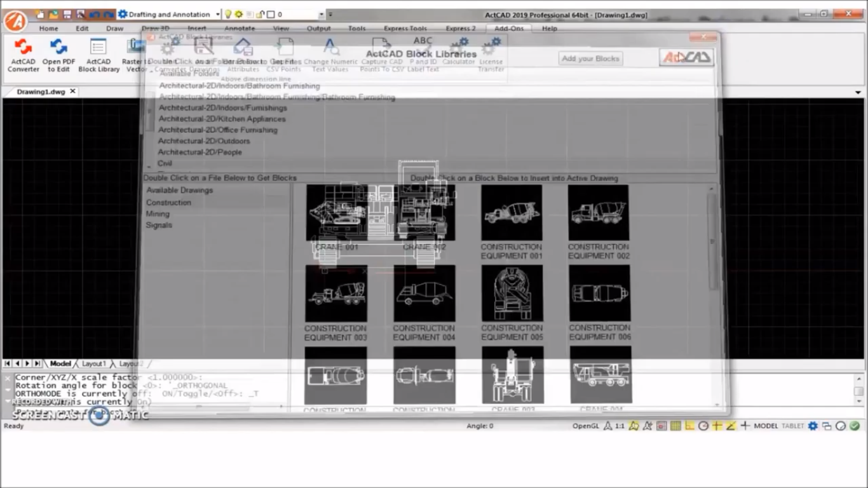Image resolution: width=868 pixels, height=488 pixels.
Task: Click the green checkmark status icon
Action: (x=855, y=426)
